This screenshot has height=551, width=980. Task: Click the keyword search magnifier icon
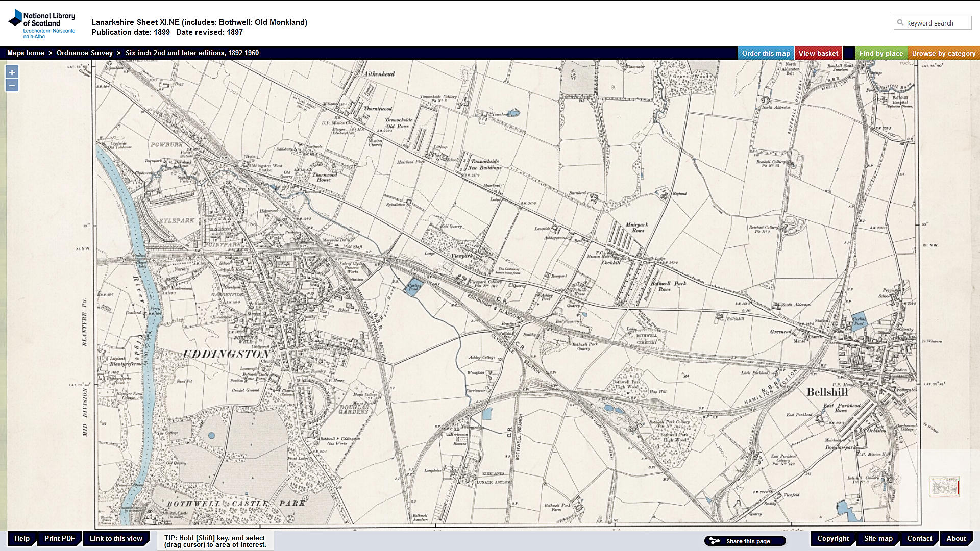[900, 23]
